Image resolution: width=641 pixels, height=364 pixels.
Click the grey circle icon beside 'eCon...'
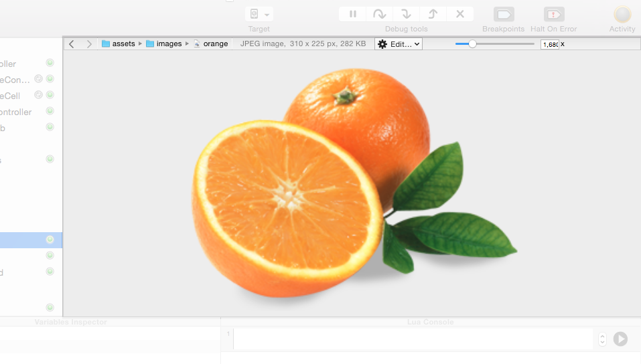[x=38, y=79]
